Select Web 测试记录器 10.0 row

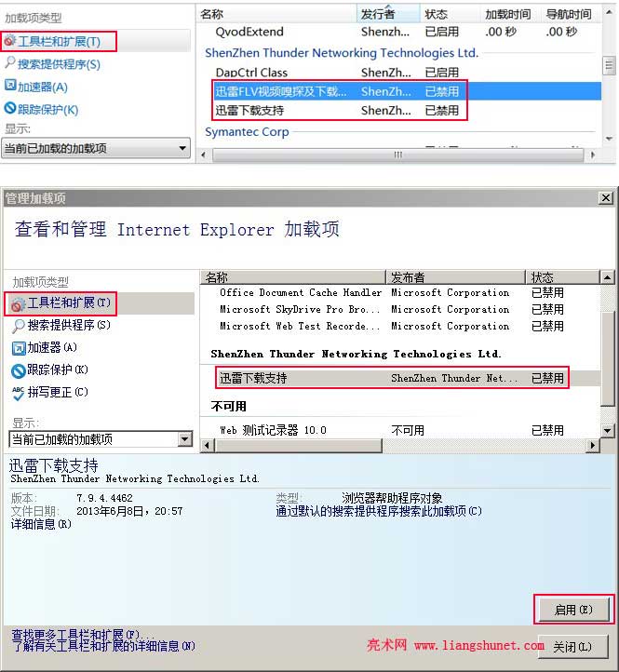pyautogui.click(x=400, y=430)
